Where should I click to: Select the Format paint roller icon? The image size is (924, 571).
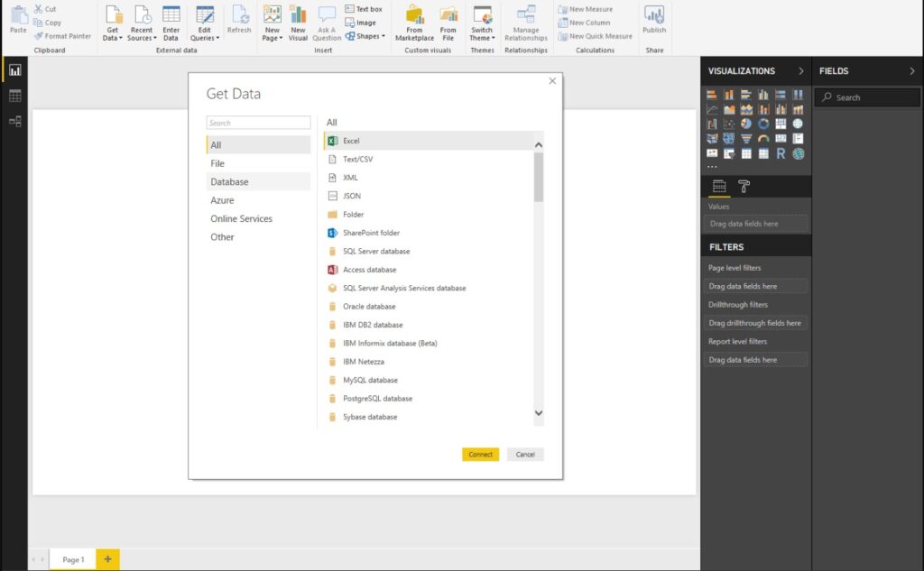744,187
